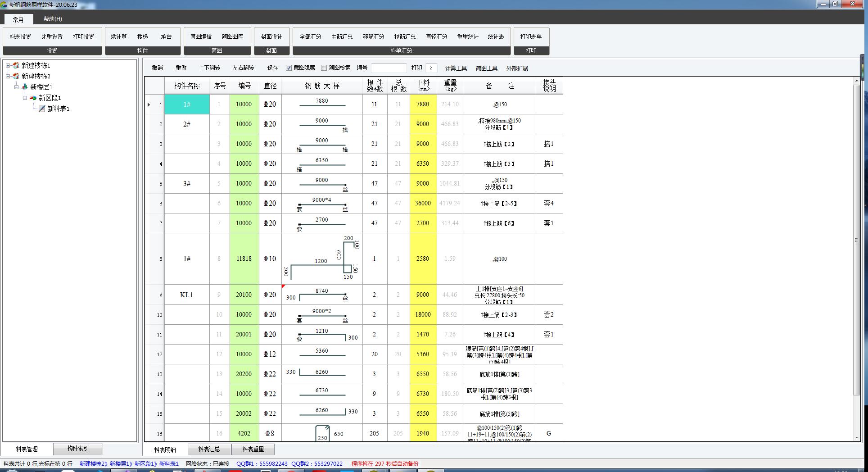Switch to the 料表明细 tab

pos(165,449)
